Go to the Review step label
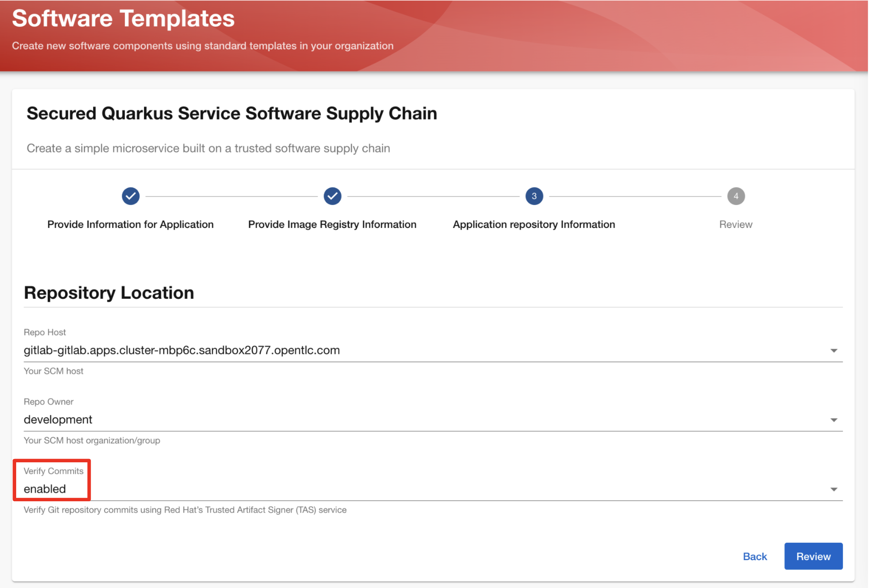Viewport: 869px width, 588px height. 736,224
